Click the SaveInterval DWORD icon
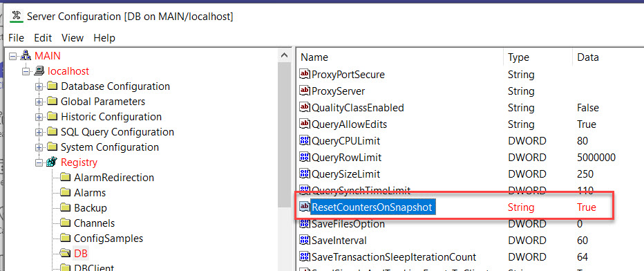The image size is (644, 271). [x=305, y=241]
